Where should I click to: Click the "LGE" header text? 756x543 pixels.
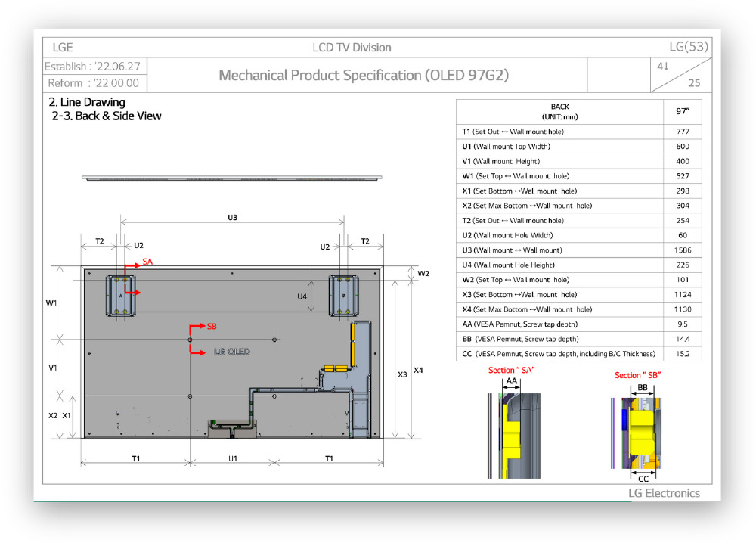click(x=63, y=47)
